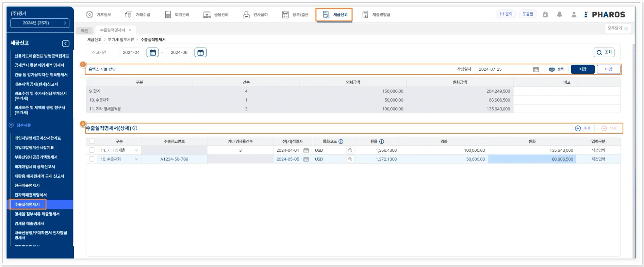Screen dimensions: 644x267
Task: Select 영세율 매출명세서 in sidebar
Action: [x=29, y=223]
